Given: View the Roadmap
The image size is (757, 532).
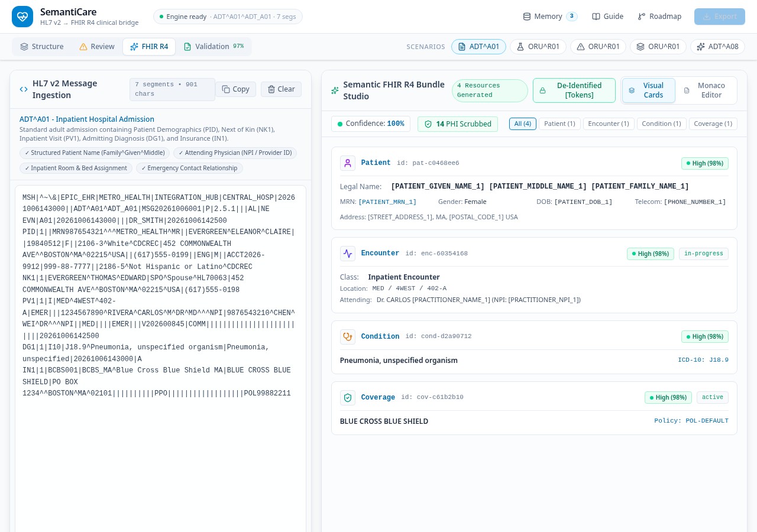Looking at the screenshot, I should pyautogui.click(x=659, y=17).
